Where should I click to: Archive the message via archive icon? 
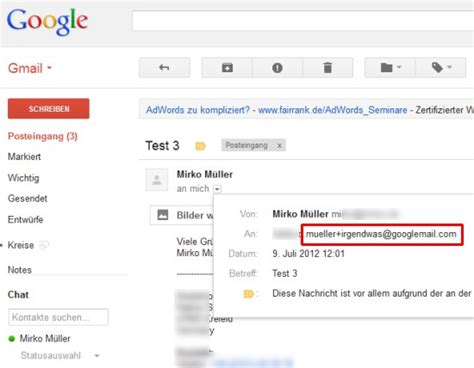coord(227,68)
